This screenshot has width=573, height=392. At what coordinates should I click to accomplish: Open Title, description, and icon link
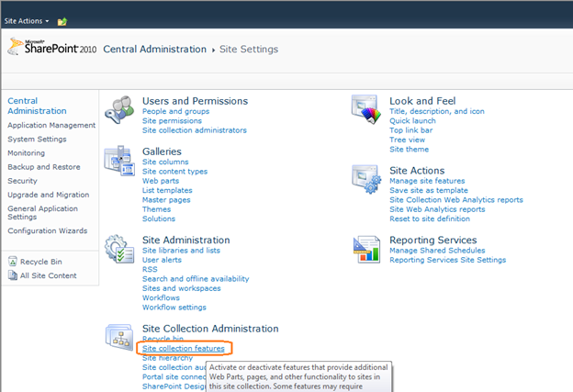coord(437,111)
